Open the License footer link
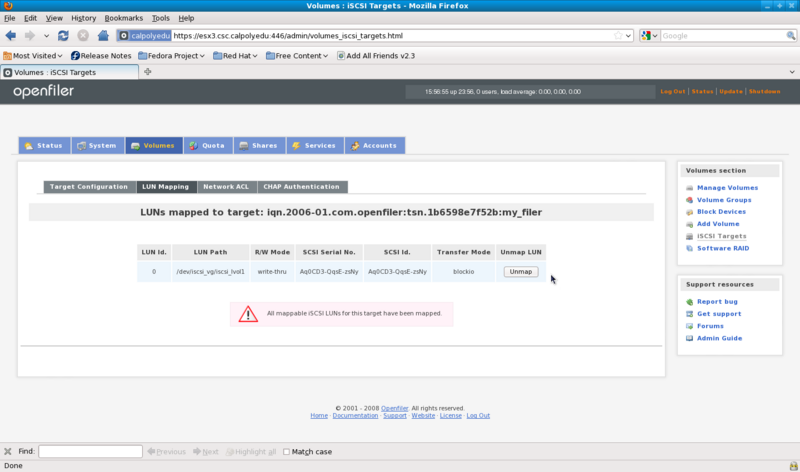 [x=451, y=416]
